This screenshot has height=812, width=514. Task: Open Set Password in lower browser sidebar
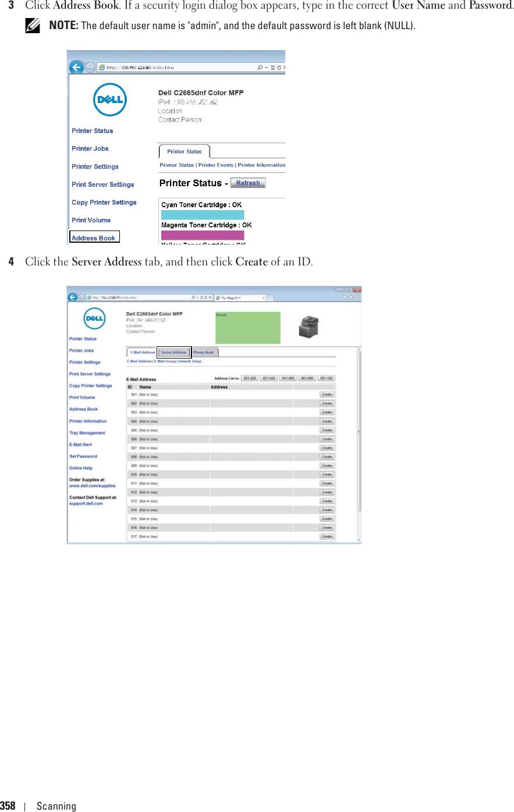click(x=83, y=456)
